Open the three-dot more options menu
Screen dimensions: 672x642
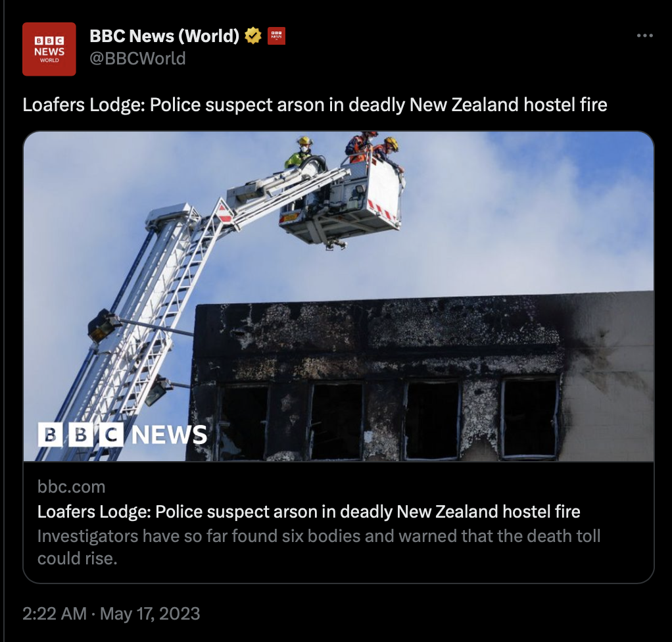pos(644,36)
